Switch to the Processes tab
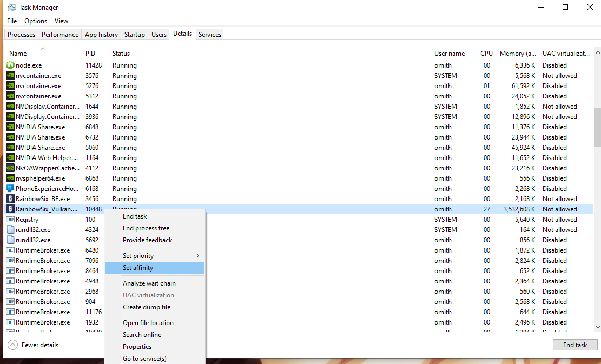 point(21,35)
